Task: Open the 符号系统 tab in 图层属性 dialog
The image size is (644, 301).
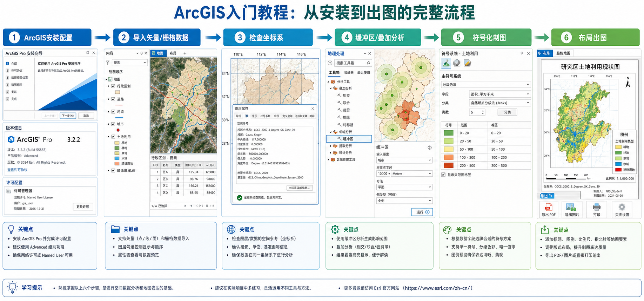Action: click(x=265, y=116)
